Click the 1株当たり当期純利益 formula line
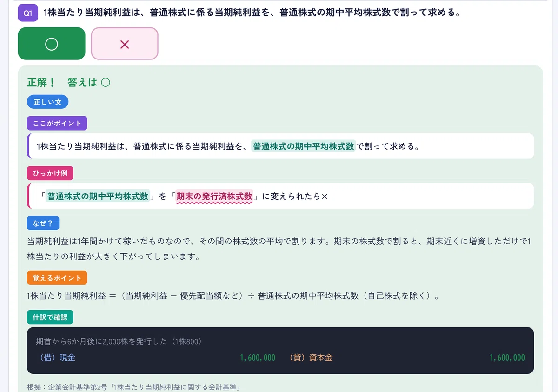 coord(233,296)
